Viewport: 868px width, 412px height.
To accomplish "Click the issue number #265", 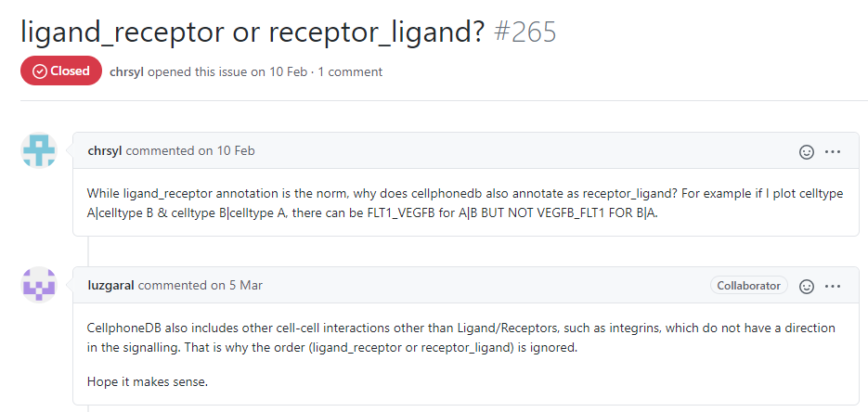I will (525, 32).
